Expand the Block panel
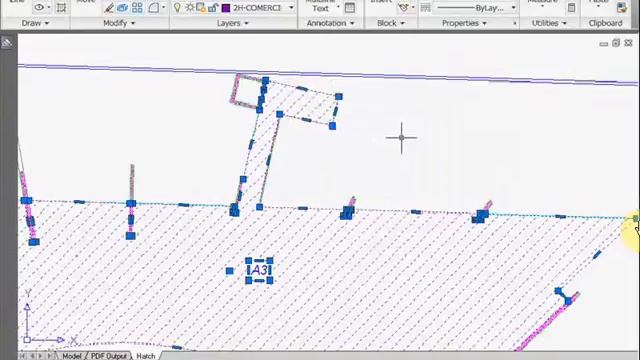Screen dimensions: 640x360 click(391, 23)
